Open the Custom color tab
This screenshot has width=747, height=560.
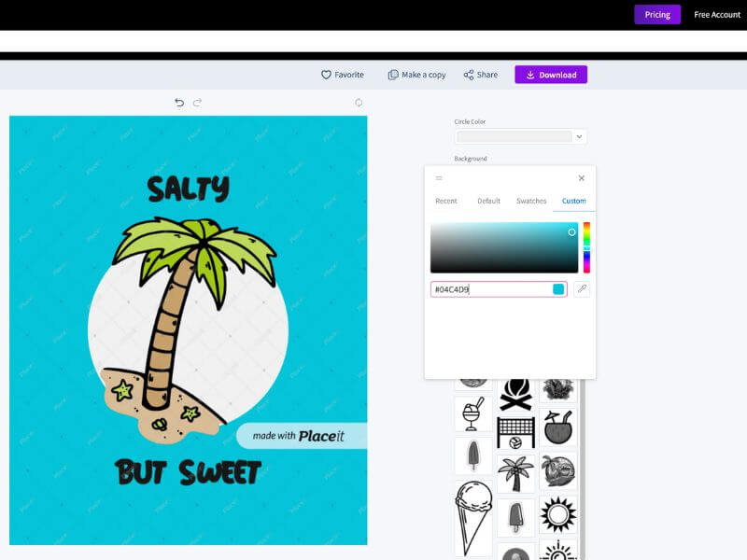[x=573, y=201]
